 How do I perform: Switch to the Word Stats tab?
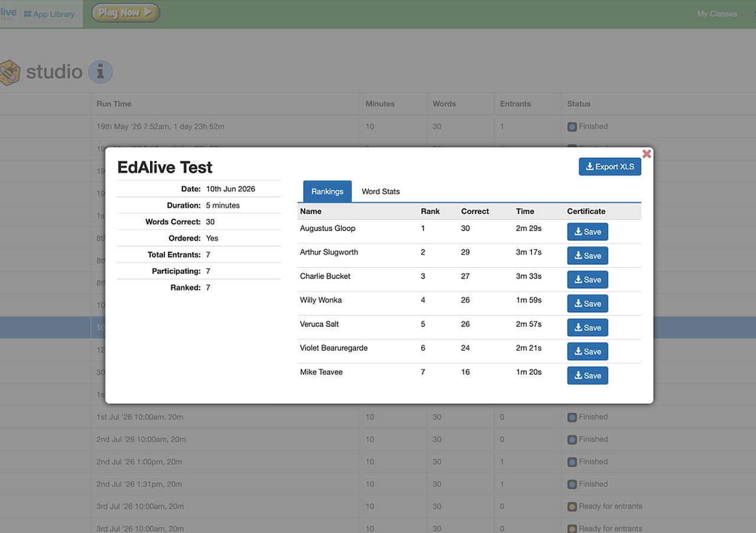pyautogui.click(x=380, y=191)
